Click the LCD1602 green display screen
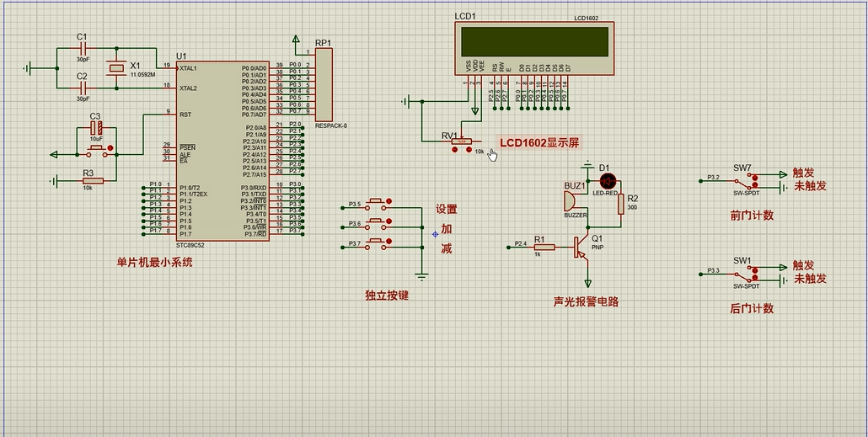The height and width of the screenshot is (437, 868). tap(533, 40)
